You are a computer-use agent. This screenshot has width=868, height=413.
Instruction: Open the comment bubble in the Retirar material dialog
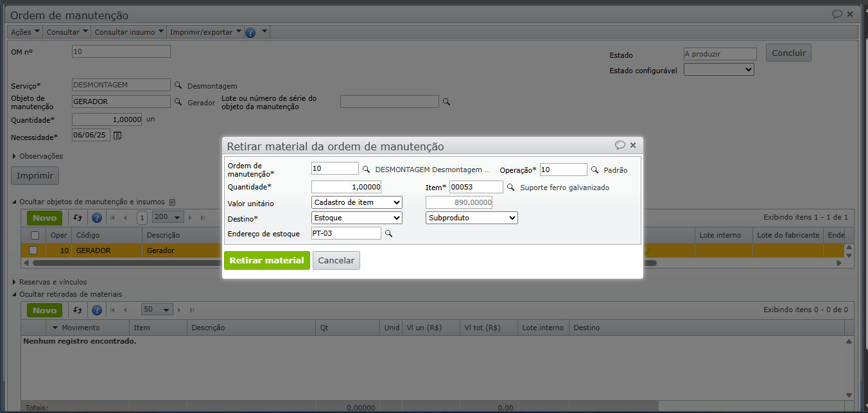tap(620, 145)
